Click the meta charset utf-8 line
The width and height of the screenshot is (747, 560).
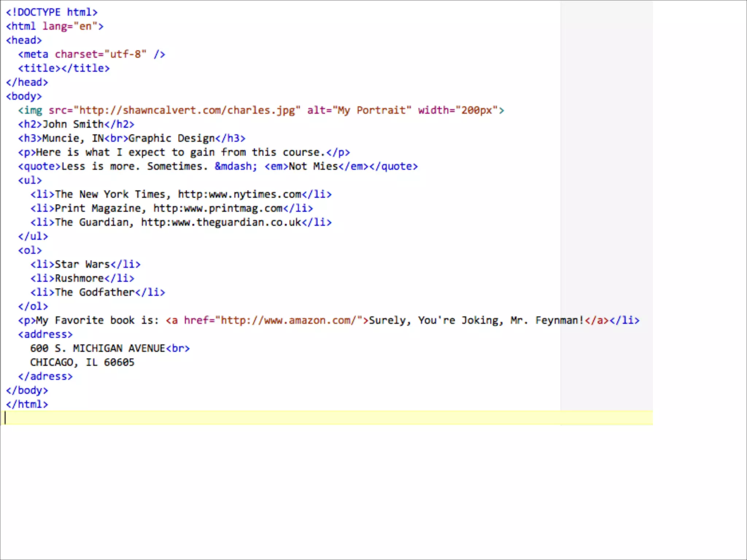point(92,54)
